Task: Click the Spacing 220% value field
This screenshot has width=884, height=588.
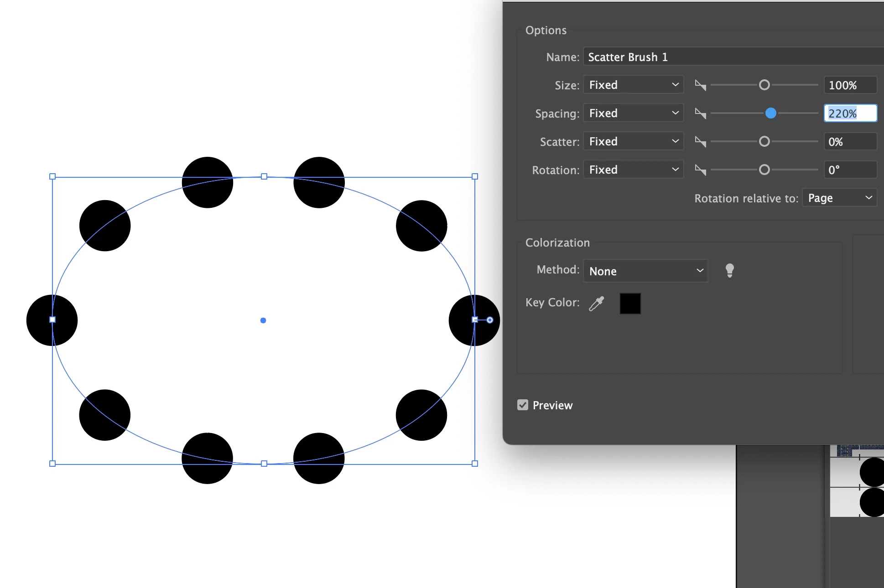Action: (849, 113)
